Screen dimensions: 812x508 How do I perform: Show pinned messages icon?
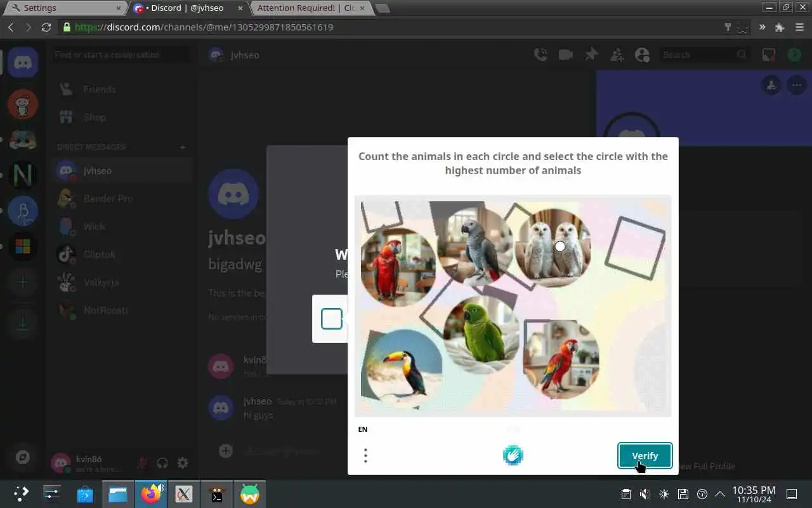point(591,55)
